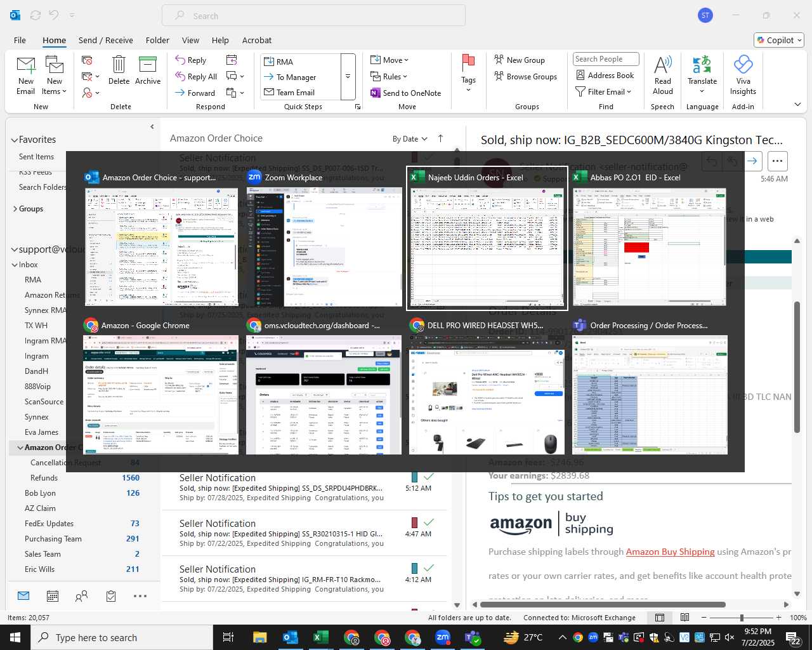Viewport: 812px width, 650px height.
Task: Collapse the Favorites section
Action: (14, 140)
